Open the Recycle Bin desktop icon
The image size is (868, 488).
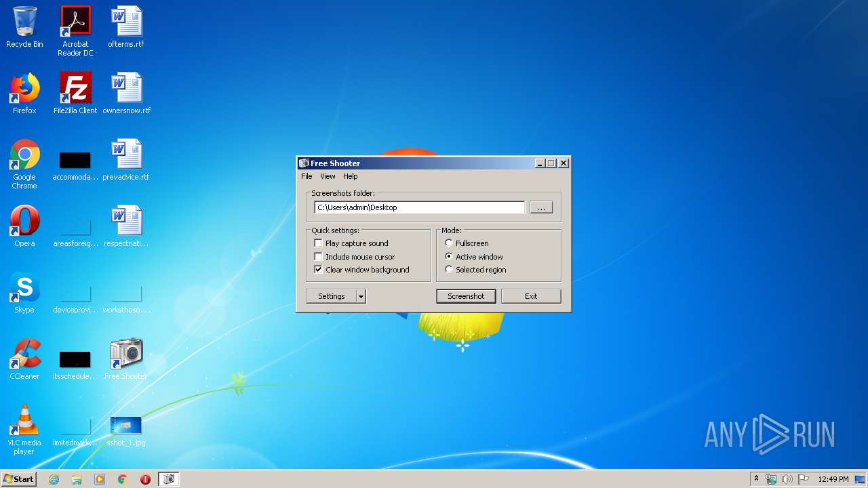click(x=24, y=27)
